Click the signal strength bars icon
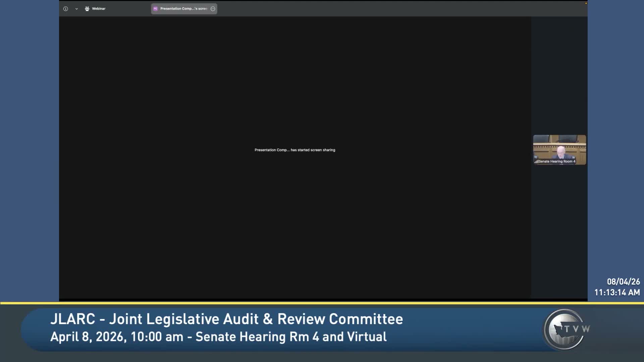Screen dimensions: 644x362 [536, 162]
